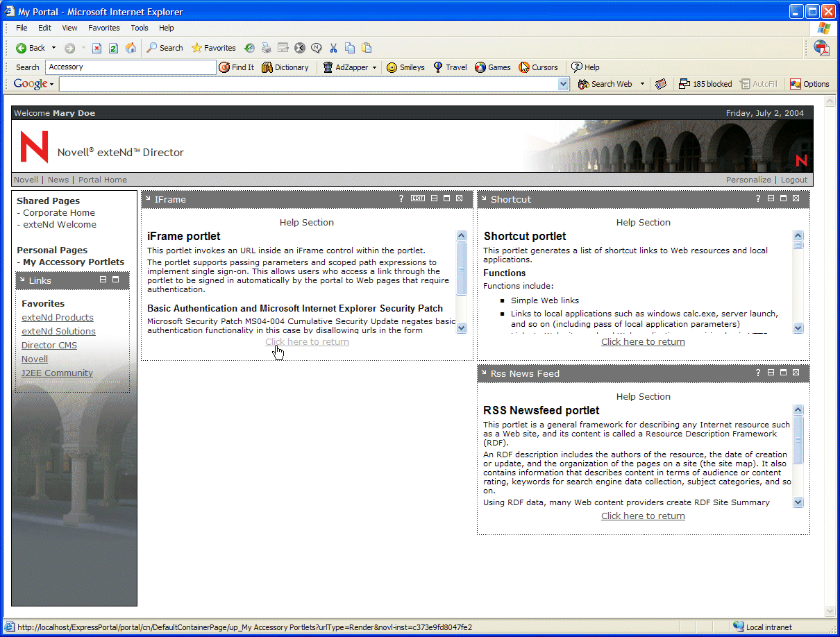Click the EDIT icon on IFrame portlet
This screenshot has width=840, height=637.
(417, 198)
